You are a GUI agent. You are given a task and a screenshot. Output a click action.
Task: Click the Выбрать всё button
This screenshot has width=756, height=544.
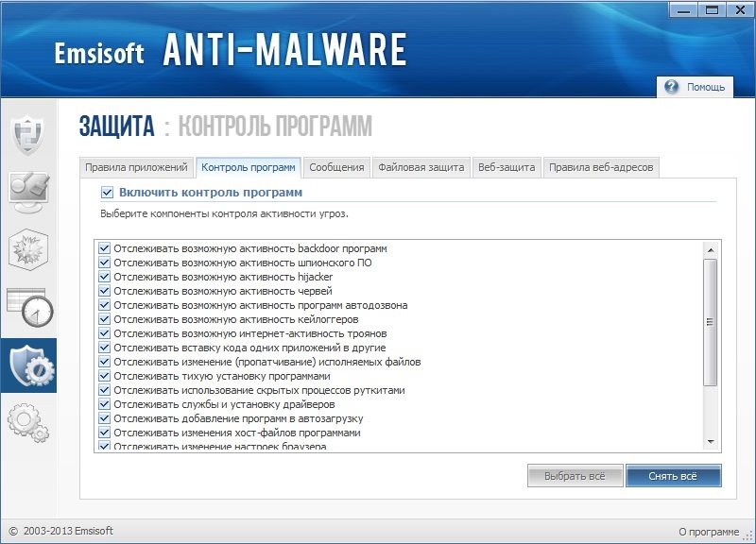(x=576, y=476)
